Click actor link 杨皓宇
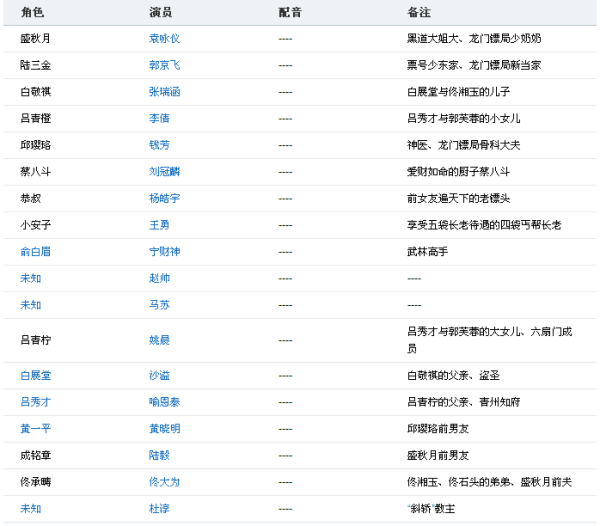 [164, 198]
